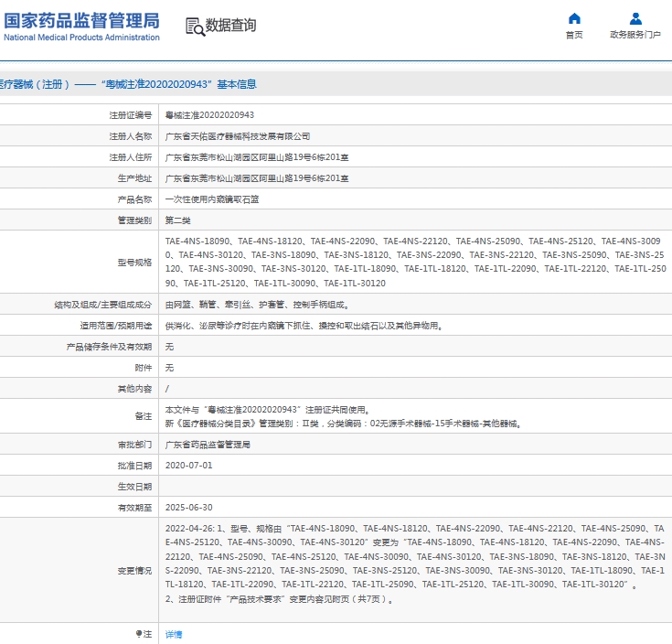Click the slash value in 其他内容 row
Image resolution: width=672 pixels, height=644 pixels.
(167, 389)
